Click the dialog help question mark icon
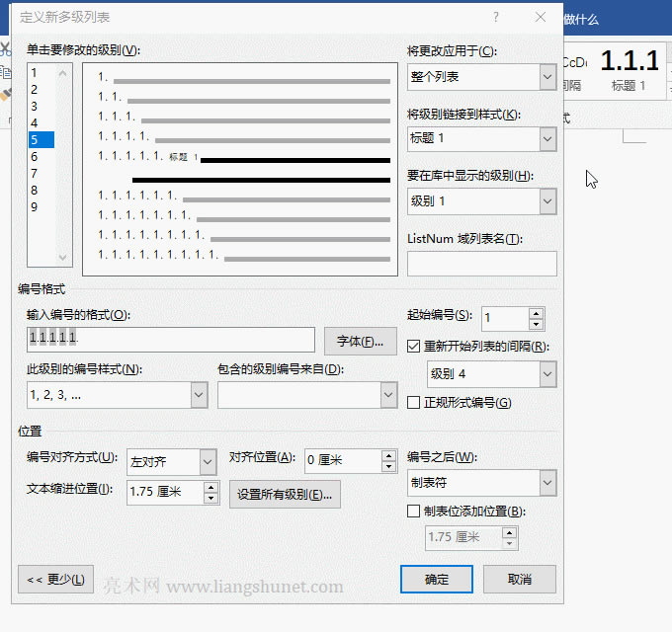 click(496, 17)
